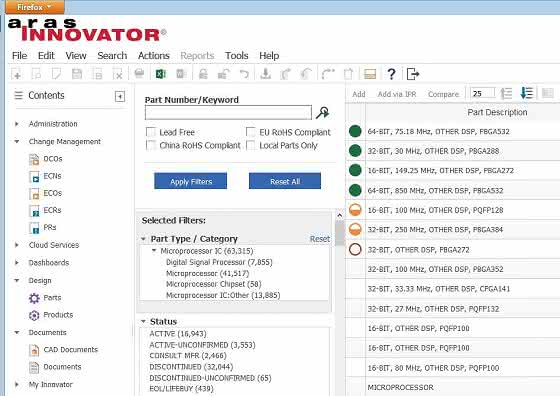This screenshot has width=560, height=396.
Task: Open ECOs in the Contents tree
Action: pyautogui.click(x=52, y=193)
